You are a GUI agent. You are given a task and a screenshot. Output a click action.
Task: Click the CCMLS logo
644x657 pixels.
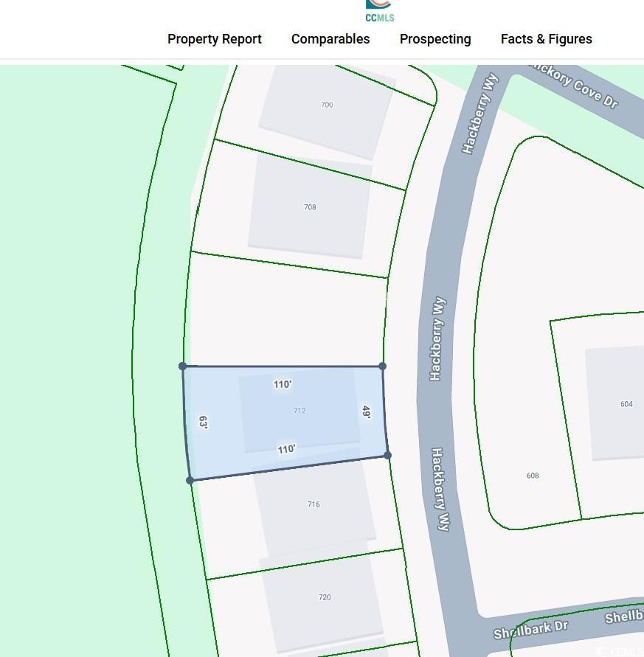click(x=379, y=11)
